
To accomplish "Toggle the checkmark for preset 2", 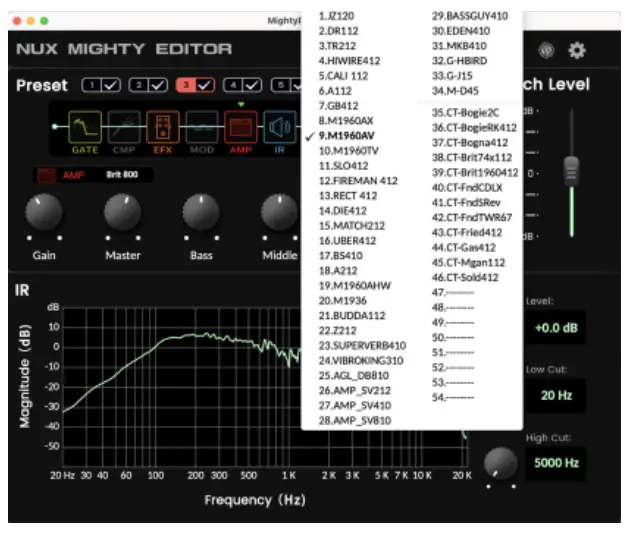I will (x=158, y=85).
